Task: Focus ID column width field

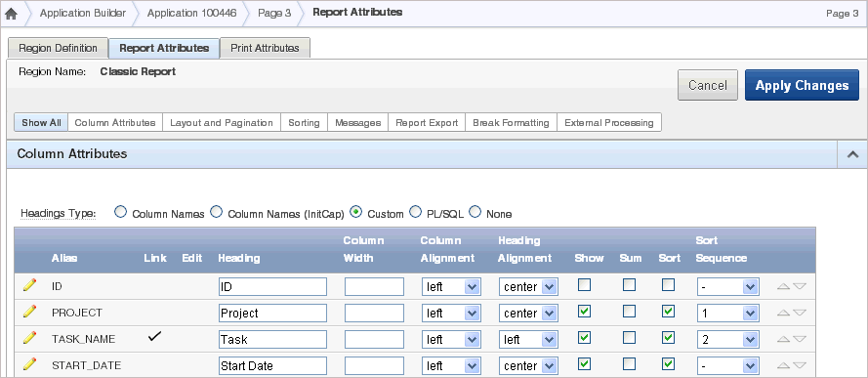Action: coord(374,287)
